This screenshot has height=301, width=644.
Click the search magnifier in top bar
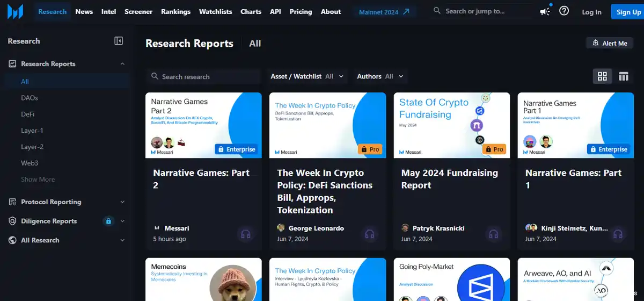click(437, 11)
